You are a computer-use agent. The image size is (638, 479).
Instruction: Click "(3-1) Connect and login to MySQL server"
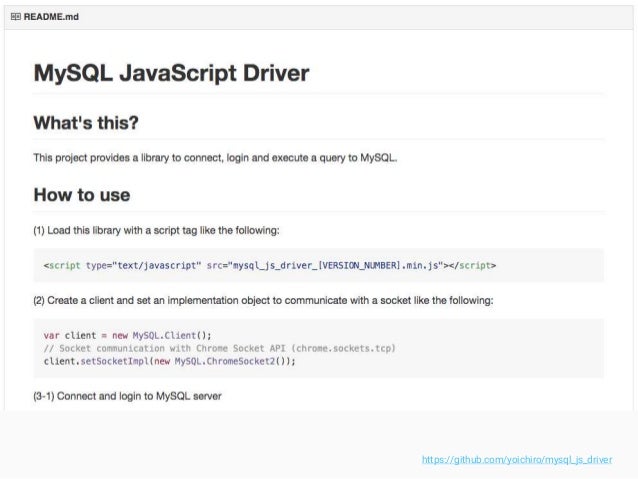pyautogui.click(x=127, y=396)
